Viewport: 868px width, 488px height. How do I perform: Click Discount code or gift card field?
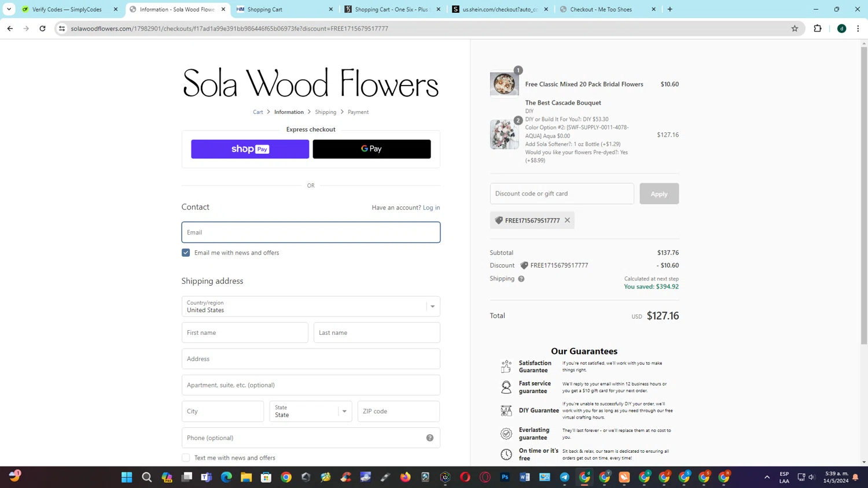(x=562, y=194)
